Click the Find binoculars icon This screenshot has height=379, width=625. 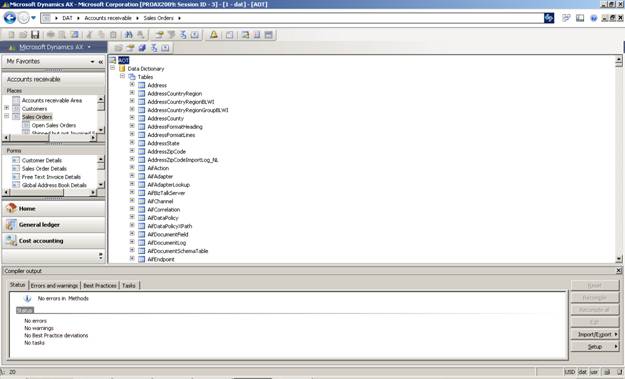(x=128, y=35)
